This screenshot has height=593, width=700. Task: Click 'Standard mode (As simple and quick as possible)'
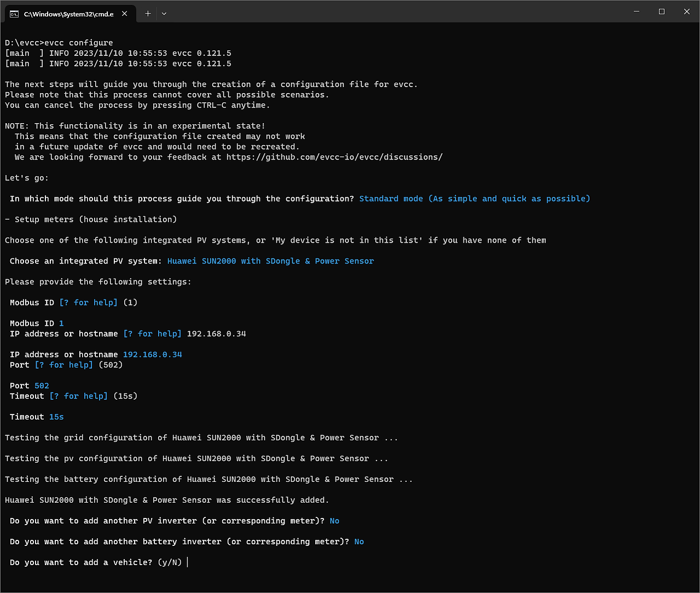pyautogui.click(x=475, y=199)
